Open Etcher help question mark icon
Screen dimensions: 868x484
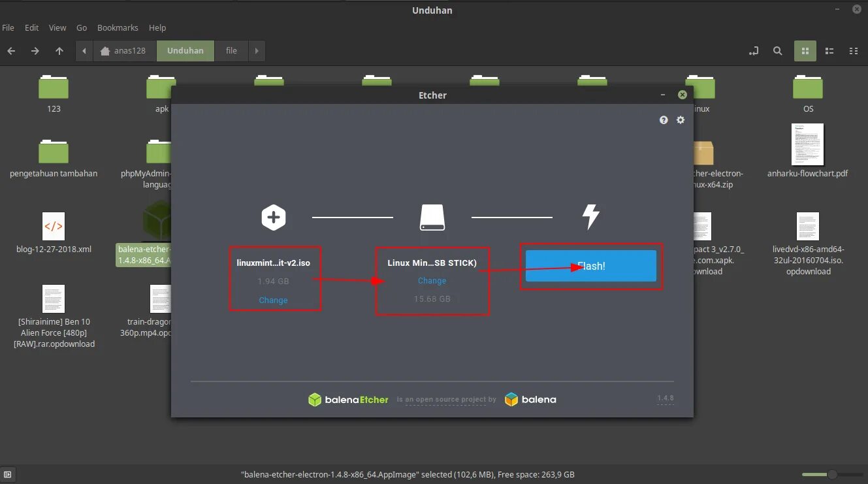pos(664,120)
